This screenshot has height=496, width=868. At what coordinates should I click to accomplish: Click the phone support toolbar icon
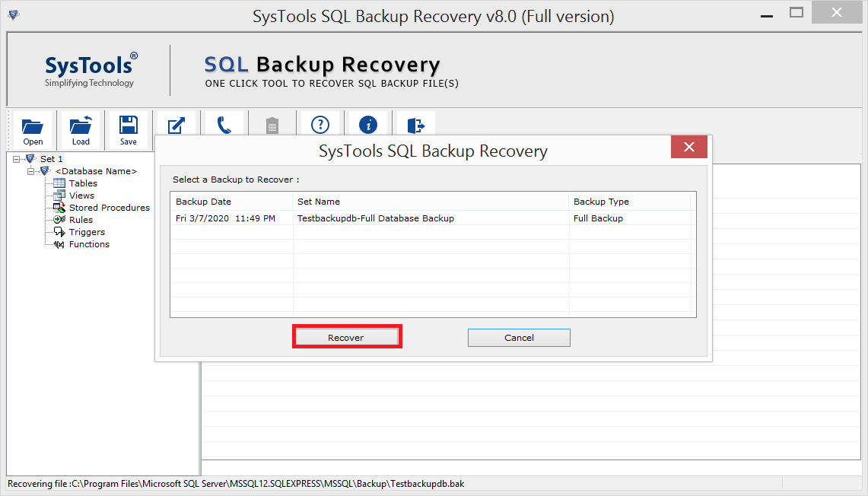[224, 125]
